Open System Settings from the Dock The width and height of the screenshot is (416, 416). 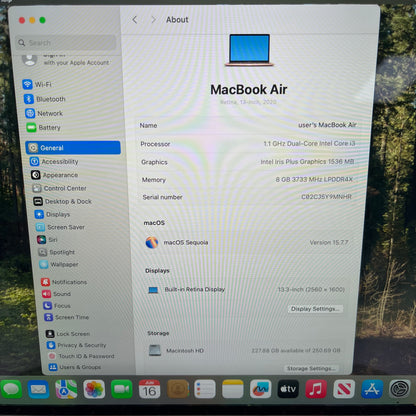click(x=399, y=389)
